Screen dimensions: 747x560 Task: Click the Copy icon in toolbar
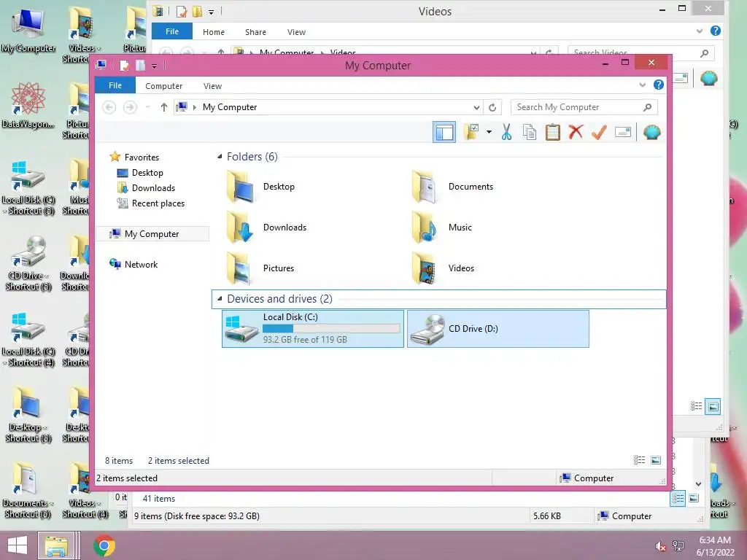(x=530, y=132)
